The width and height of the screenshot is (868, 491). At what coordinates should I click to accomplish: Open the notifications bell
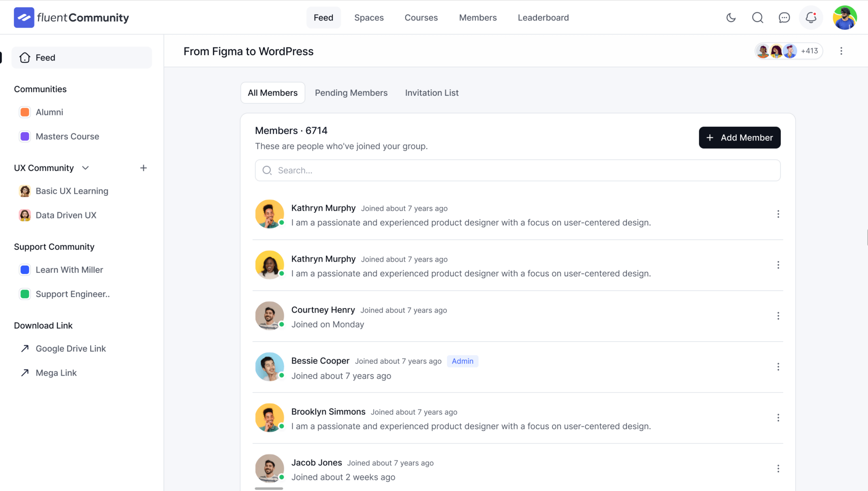(x=810, y=18)
